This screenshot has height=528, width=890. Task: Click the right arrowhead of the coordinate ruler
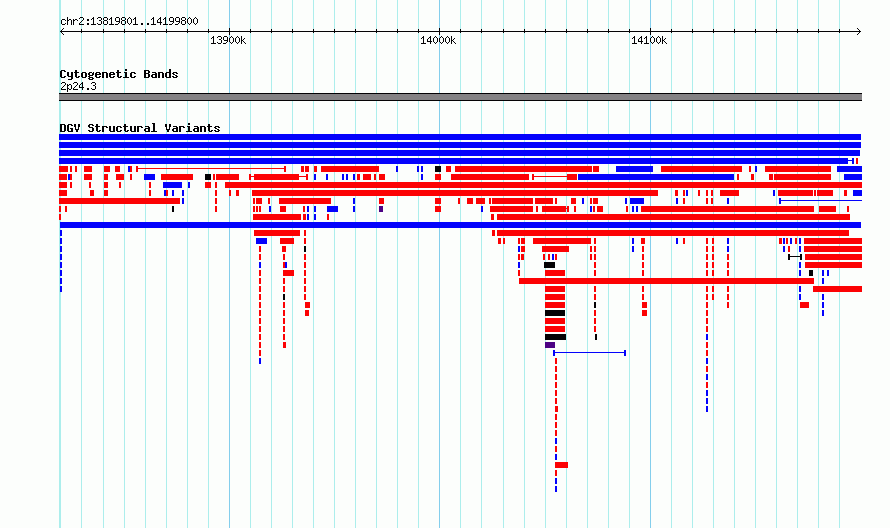tap(859, 32)
